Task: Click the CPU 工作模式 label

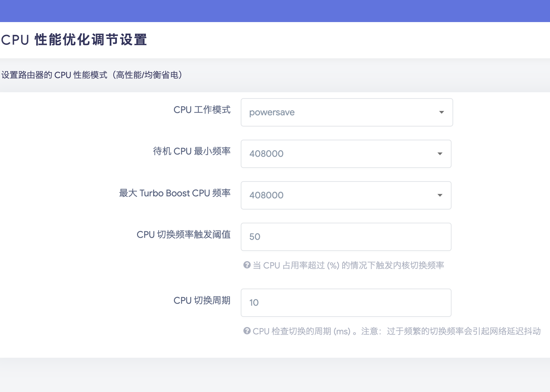Action: tap(202, 110)
